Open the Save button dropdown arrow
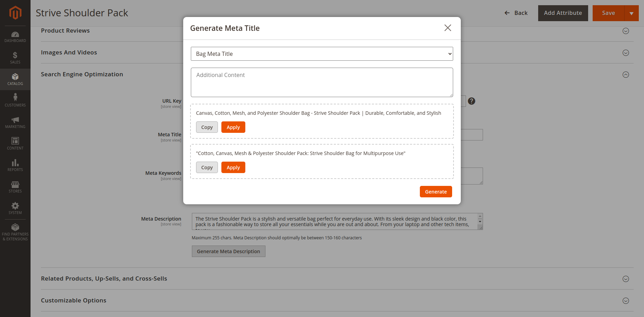The height and width of the screenshot is (317, 644). pyautogui.click(x=632, y=13)
